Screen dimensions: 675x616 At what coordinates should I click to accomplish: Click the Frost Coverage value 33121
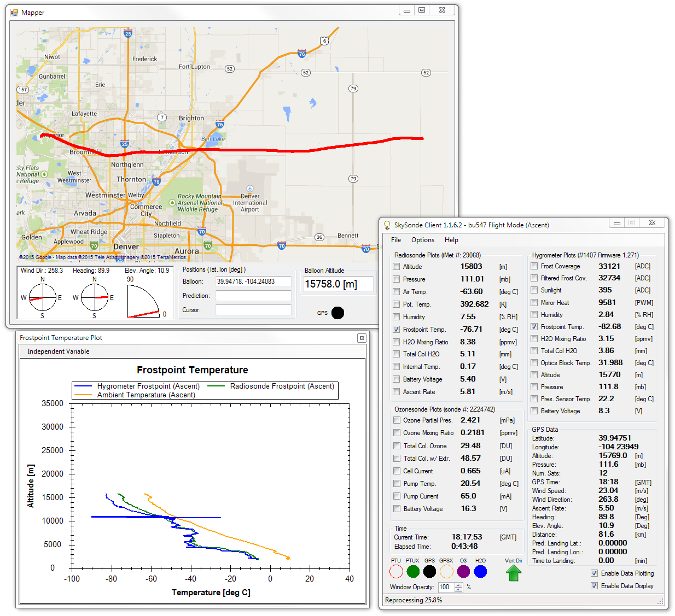(609, 266)
